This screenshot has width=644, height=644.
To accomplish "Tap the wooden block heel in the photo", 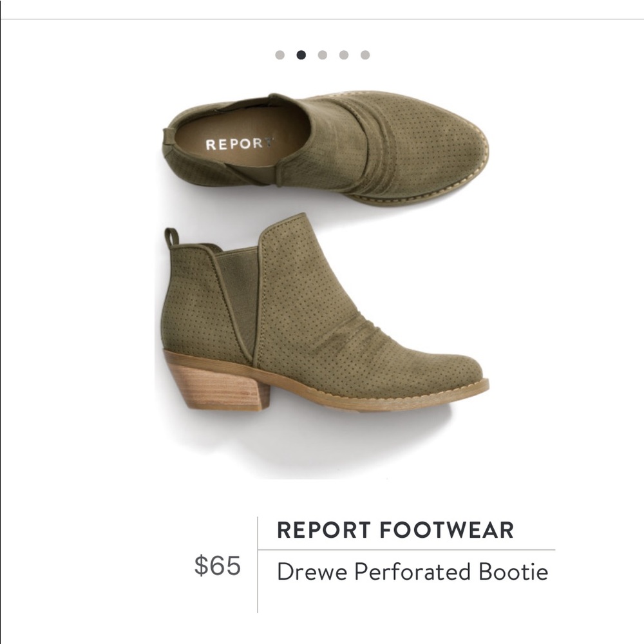I will point(219,386).
